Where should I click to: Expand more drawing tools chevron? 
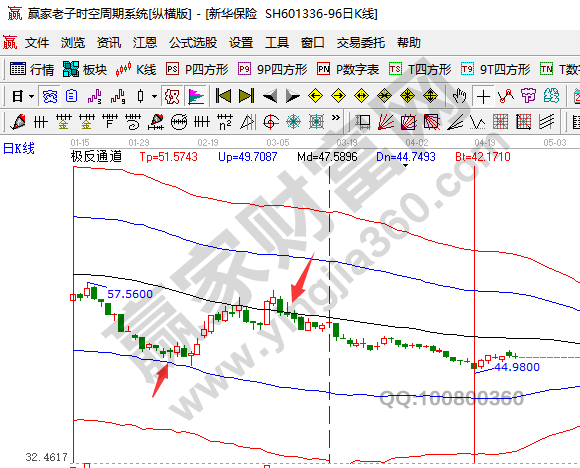[335, 118]
